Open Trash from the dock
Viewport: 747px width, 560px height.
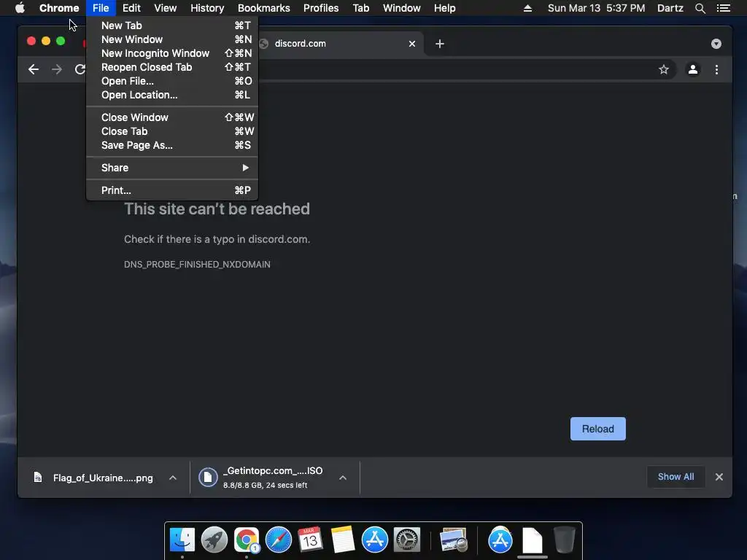(x=565, y=540)
